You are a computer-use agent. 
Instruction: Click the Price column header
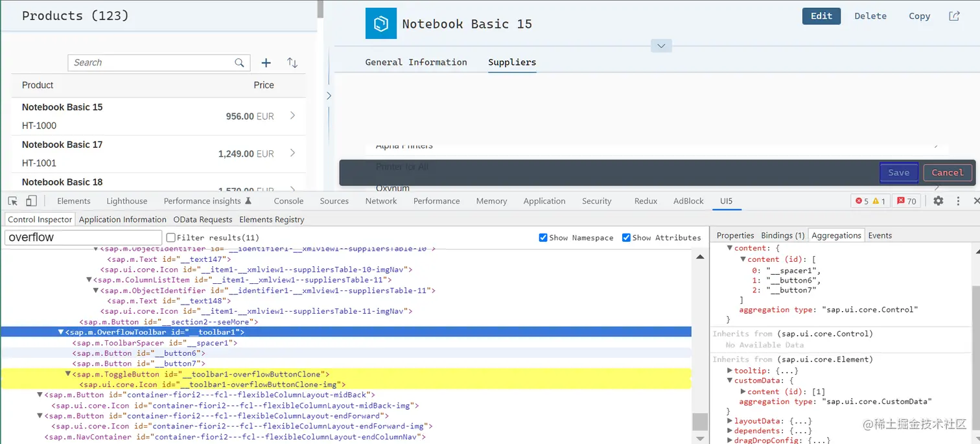tap(264, 85)
